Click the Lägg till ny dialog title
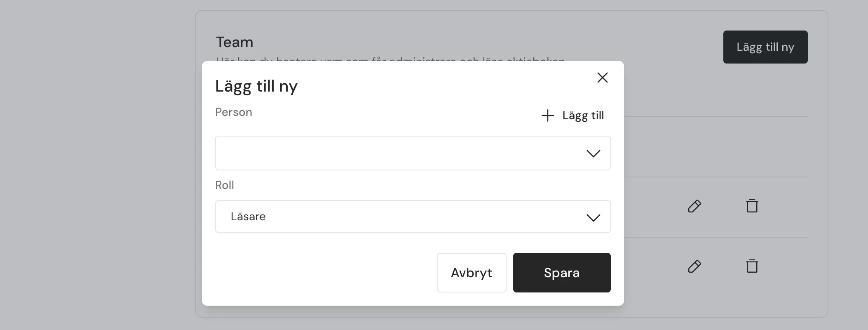868x330 pixels. click(256, 86)
